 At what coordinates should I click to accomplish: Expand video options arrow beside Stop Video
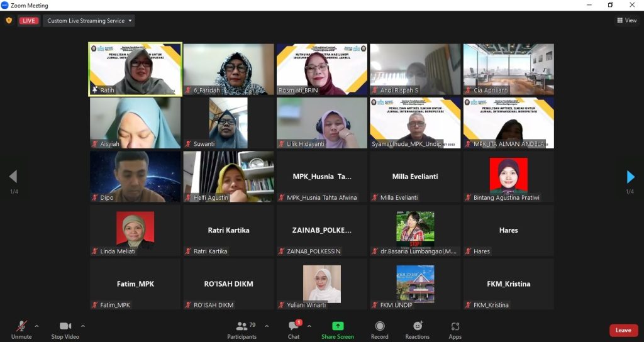point(83,326)
